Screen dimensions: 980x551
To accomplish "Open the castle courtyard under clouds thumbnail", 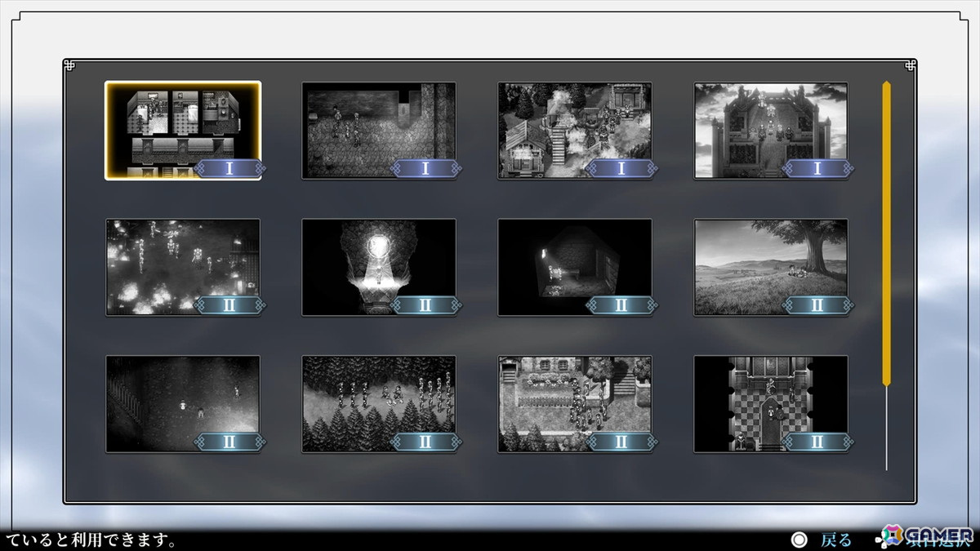I will point(771,131).
